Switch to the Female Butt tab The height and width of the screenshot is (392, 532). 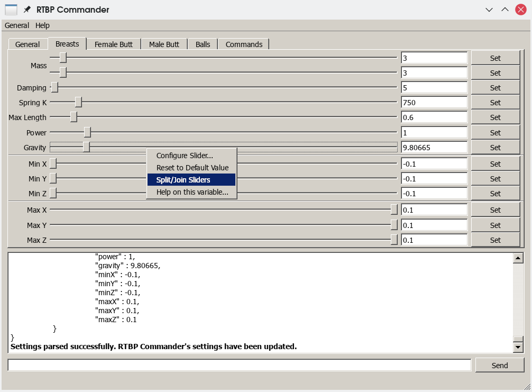point(114,44)
